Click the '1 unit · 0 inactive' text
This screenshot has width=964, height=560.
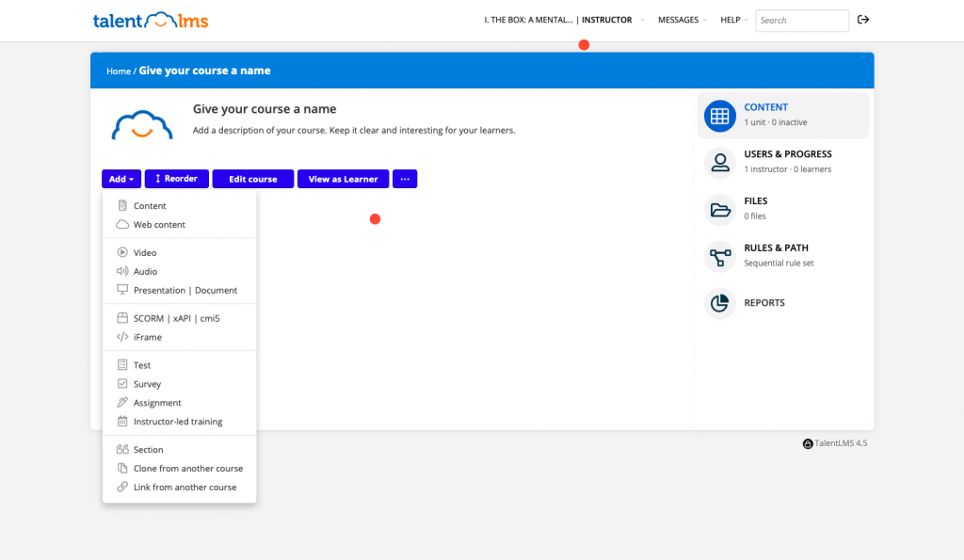pos(776,122)
